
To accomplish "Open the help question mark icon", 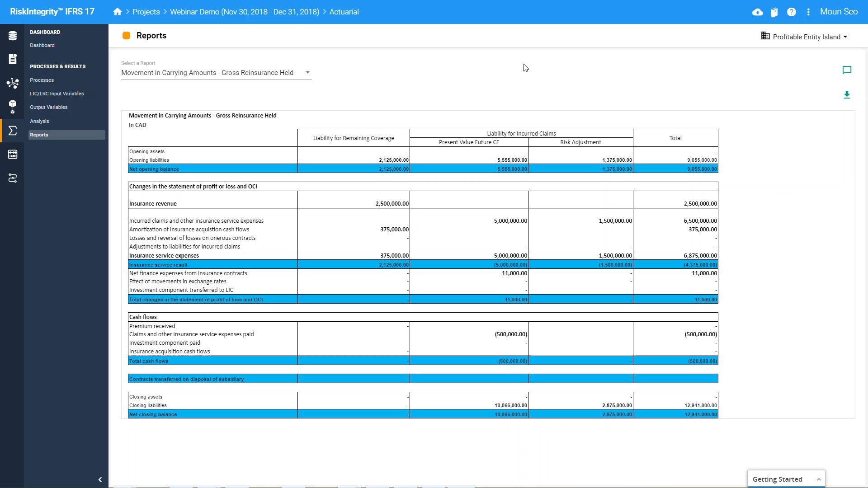I will [791, 12].
